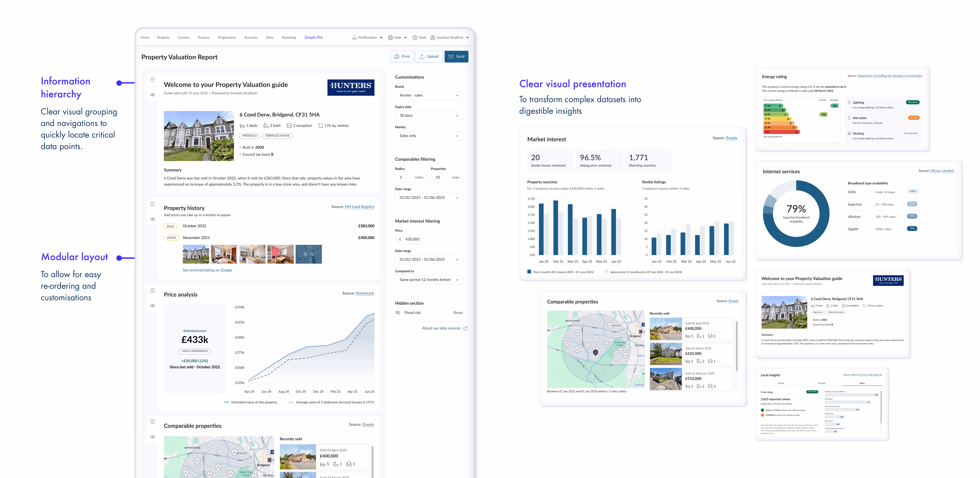Open Market interest filtering Date range dropdown
The width and height of the screenshot is (980, 478).
click(429, 260)
